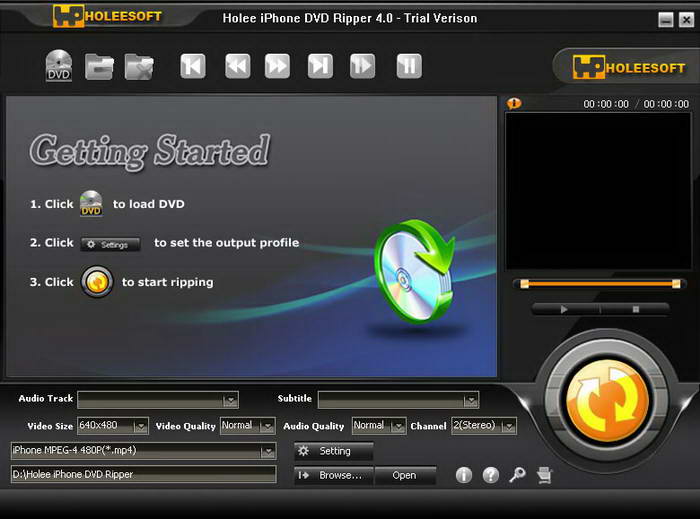The width and height of the screenshot is (700, 519).
Task: Click the orange rip icon in step 3
Action: click(97, 282)
